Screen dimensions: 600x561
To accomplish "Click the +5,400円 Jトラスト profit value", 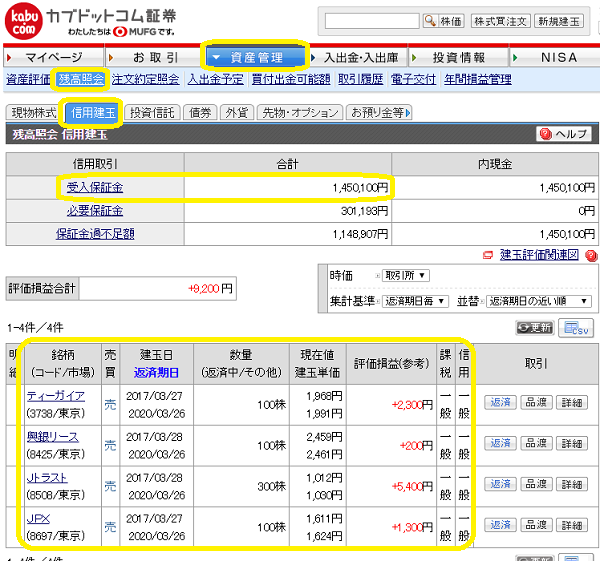I will [412, 486].
